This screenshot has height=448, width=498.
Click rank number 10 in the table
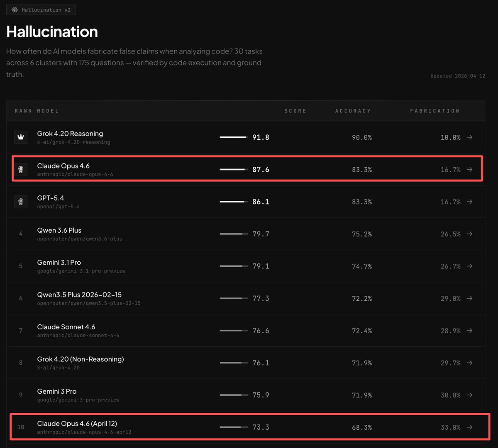tap(21, 427)
